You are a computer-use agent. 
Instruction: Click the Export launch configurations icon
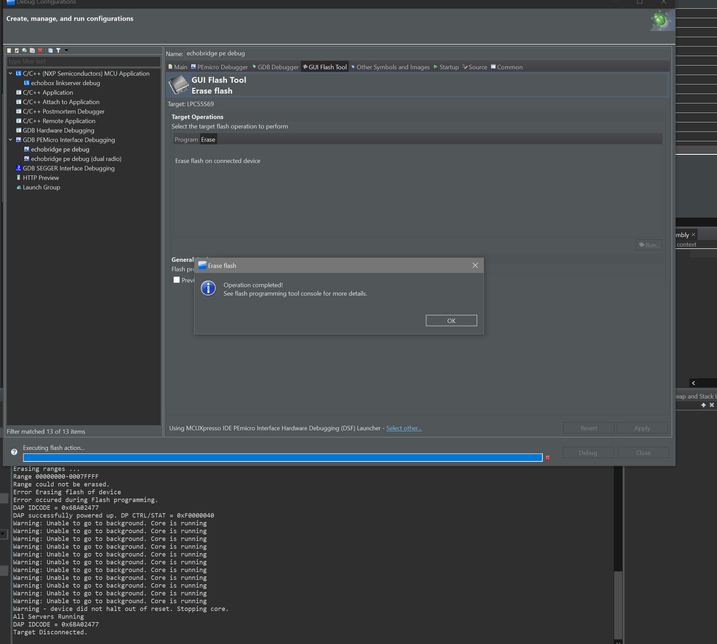coord(25,50)
